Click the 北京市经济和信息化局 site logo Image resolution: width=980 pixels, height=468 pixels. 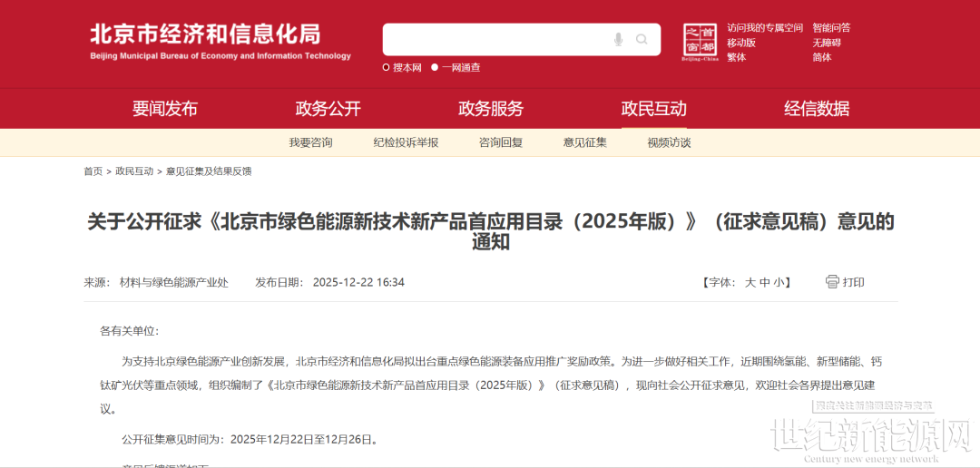tap(220, 42)
